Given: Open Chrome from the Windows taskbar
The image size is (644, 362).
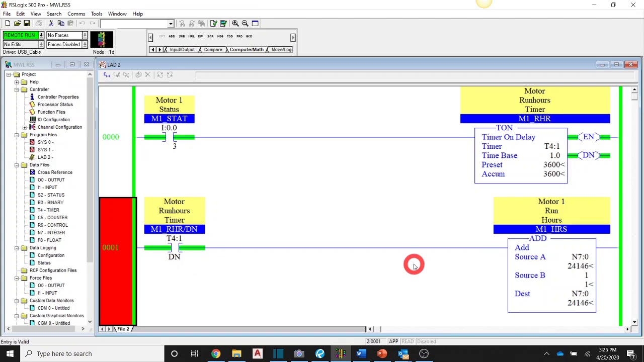Looking at the screenshot, I should point(215,353).
